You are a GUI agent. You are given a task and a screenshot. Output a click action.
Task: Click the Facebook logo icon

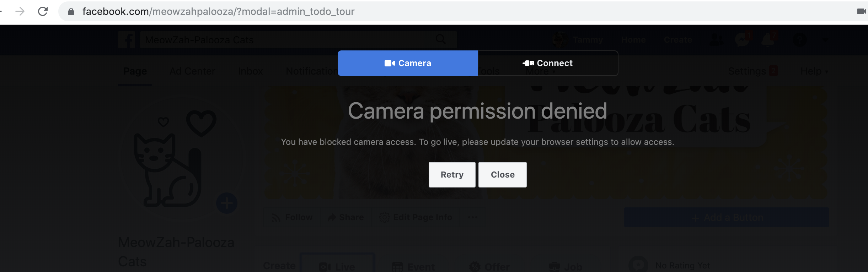point(127,40)
